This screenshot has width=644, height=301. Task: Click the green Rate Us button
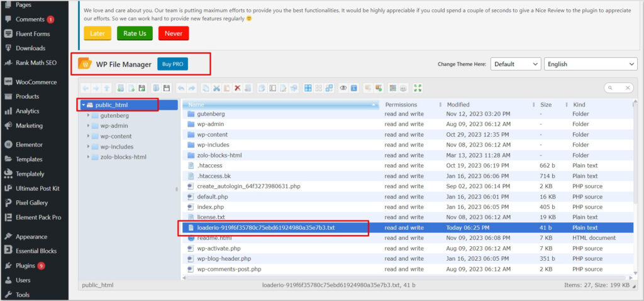[135, 33]
